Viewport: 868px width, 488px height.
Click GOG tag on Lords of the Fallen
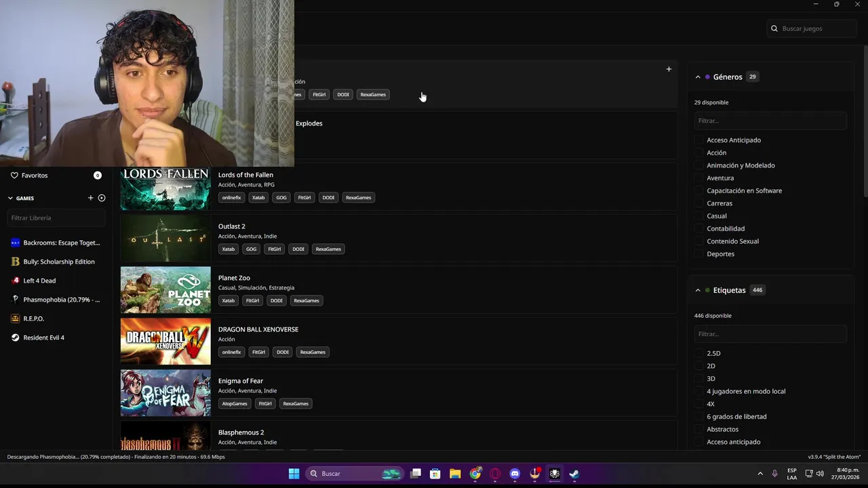pyautogui.click(x=281, y=197)
